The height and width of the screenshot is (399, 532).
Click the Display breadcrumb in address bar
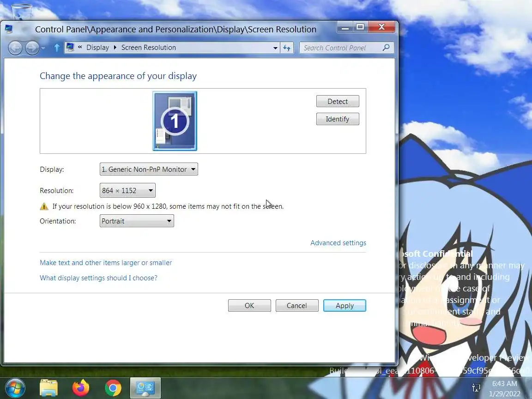click(98, 48)
